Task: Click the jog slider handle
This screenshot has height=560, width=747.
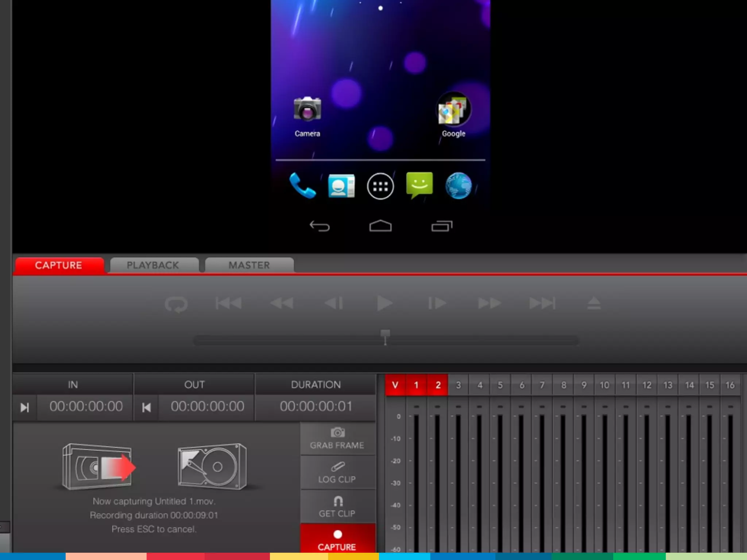Action: tap(385, 334)
